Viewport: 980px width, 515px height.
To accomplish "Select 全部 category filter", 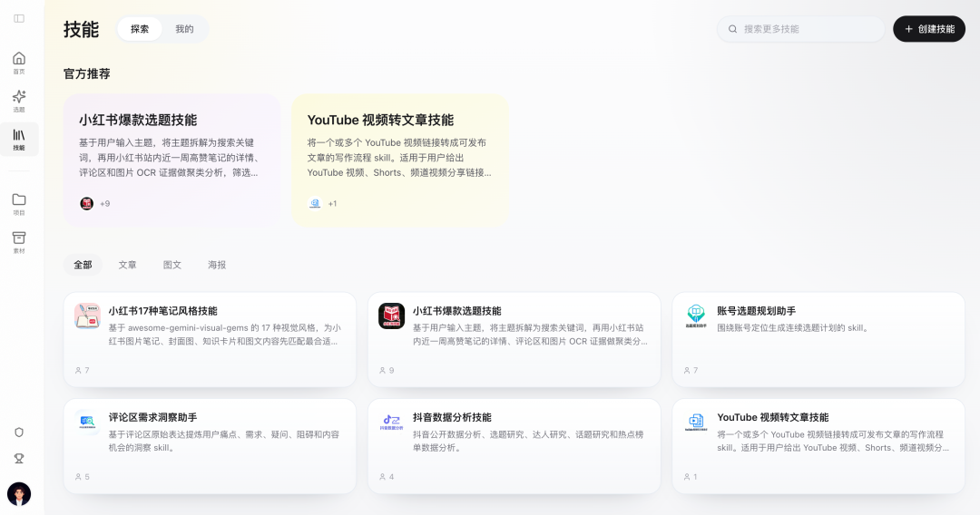I will click(83, 265).
